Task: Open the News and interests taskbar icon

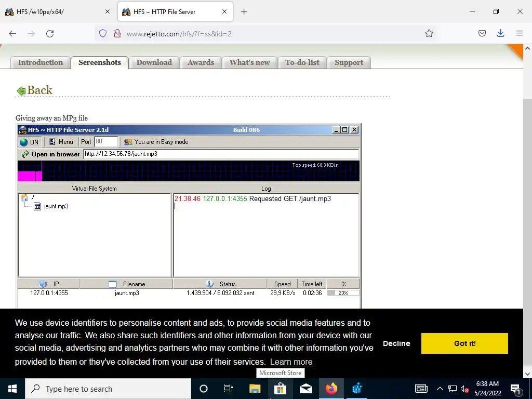Action: click(x=421, y=389)
